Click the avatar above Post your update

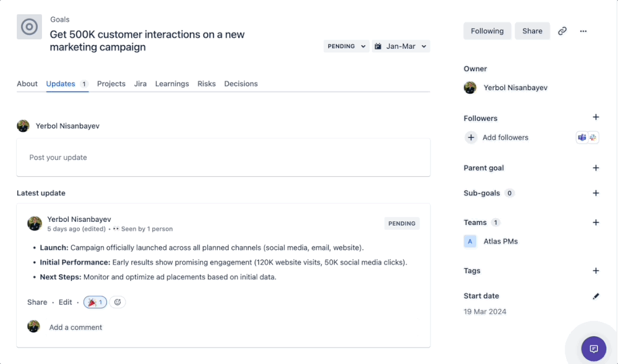click(x=23, y=125)
